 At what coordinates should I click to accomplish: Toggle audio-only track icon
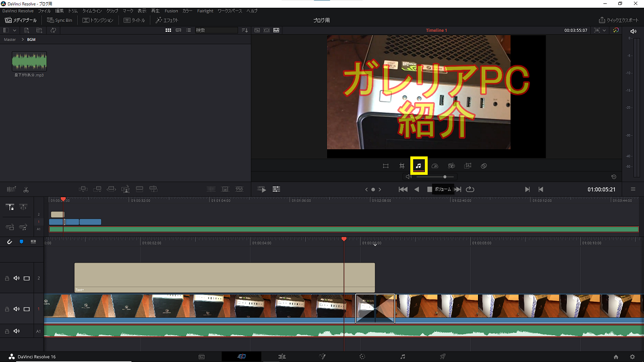[x=23, y=227]
